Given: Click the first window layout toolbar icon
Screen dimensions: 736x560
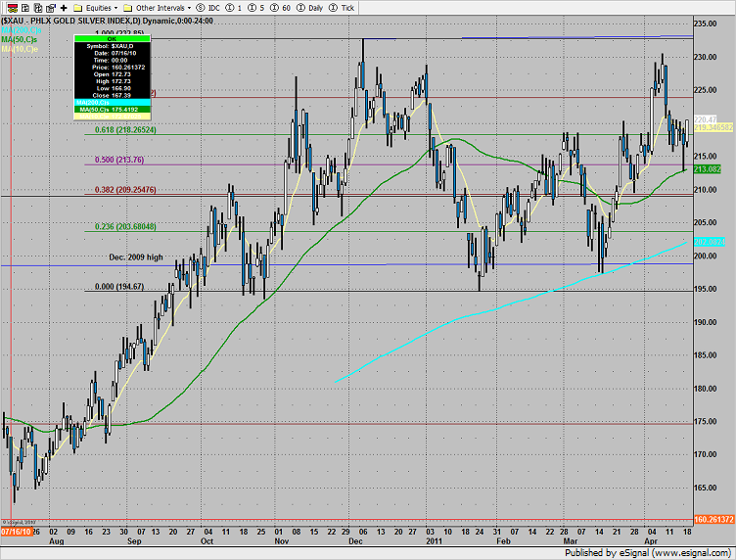Looking at the screenshot, I should point(25,8).
